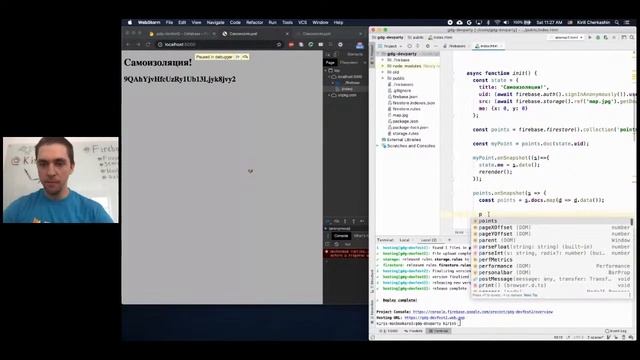This screenshot has height=360, width=640.
Task: Click the browser profile avatar icon
Action: point(360,45)
